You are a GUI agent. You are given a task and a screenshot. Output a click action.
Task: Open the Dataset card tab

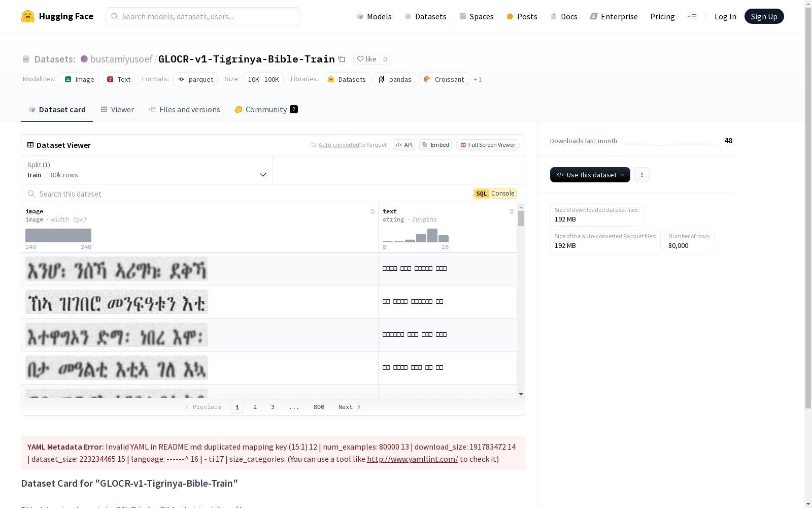(57, 109)
